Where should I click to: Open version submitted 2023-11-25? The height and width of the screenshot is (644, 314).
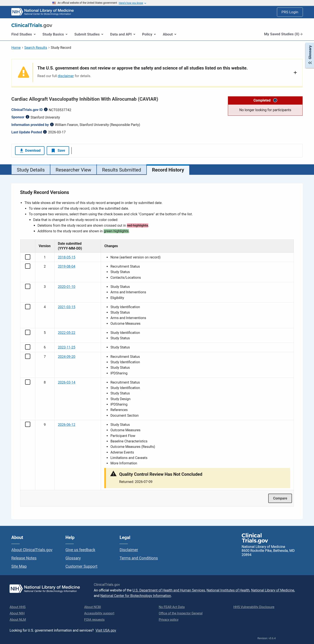click(x=67, y=347)
